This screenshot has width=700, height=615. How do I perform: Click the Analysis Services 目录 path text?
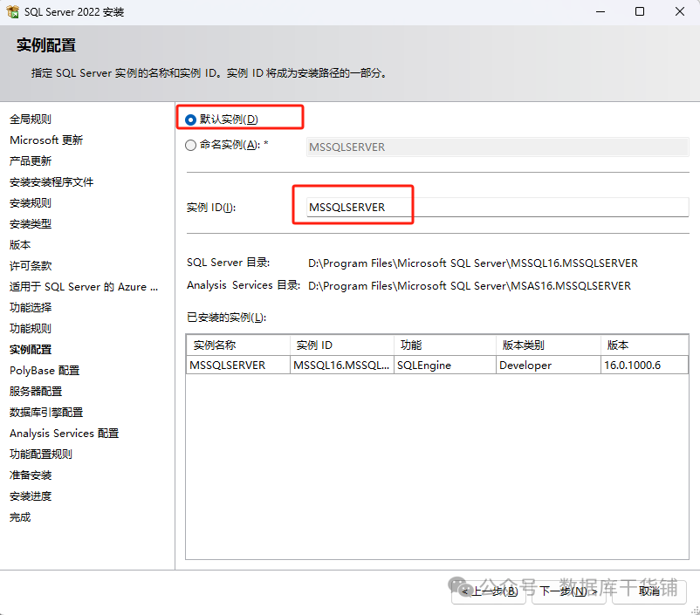click(470, 285)
